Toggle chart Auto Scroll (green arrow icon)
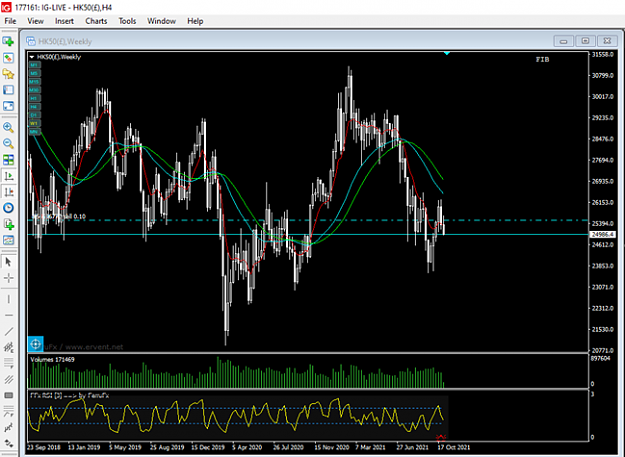Screen dimensions: 625x457 pyautogui.click(x=8, y=176)
